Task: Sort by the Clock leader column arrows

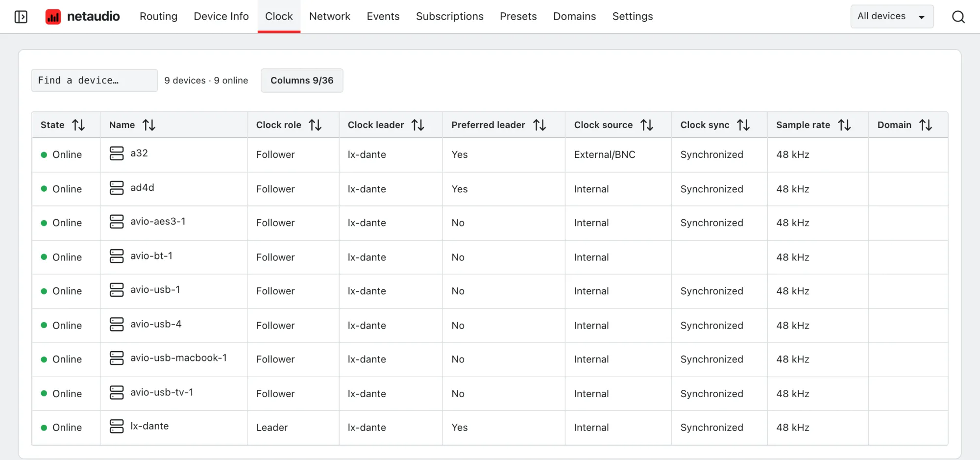Action: click(x=418, y=125)
